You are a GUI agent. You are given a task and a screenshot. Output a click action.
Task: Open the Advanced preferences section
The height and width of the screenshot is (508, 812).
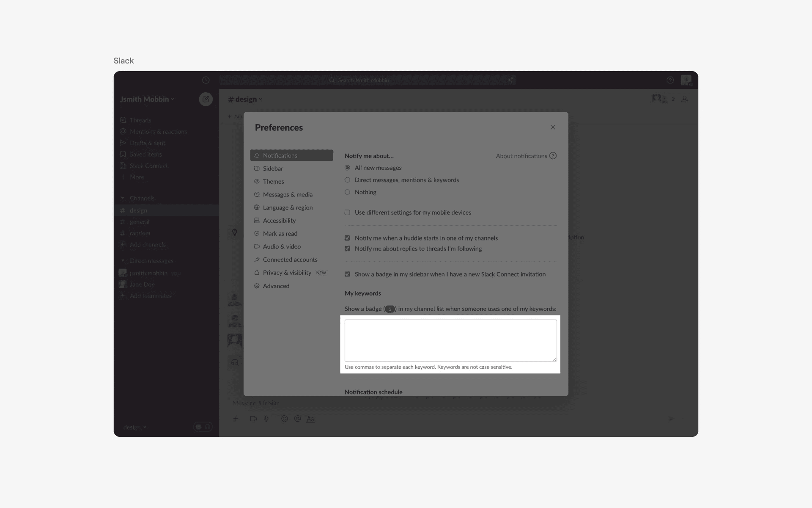tap(276, 286)
